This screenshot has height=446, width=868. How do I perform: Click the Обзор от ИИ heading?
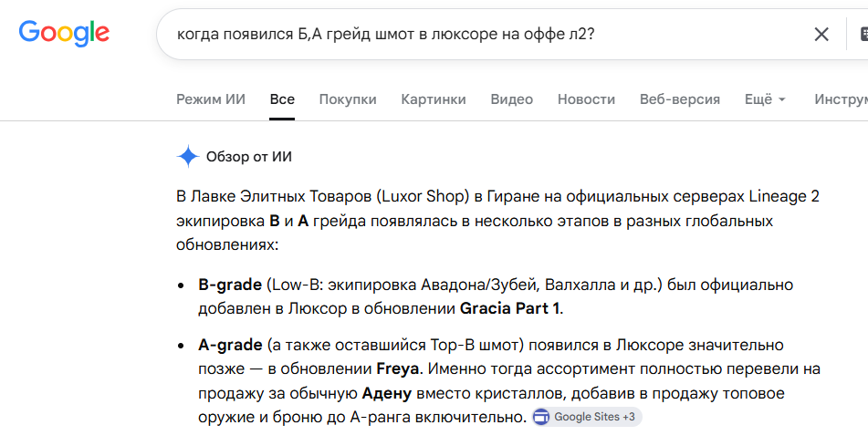click(248, 157)
